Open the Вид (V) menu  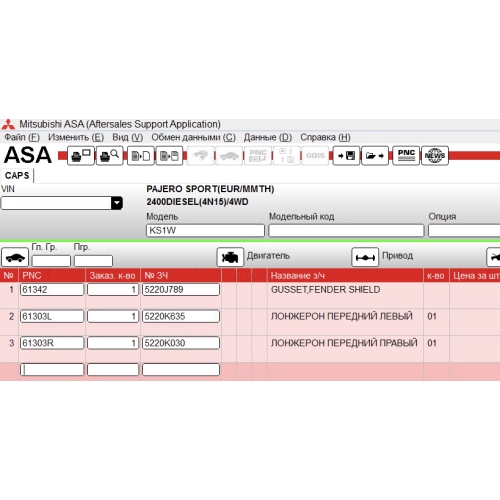click(x=128, y=137)
